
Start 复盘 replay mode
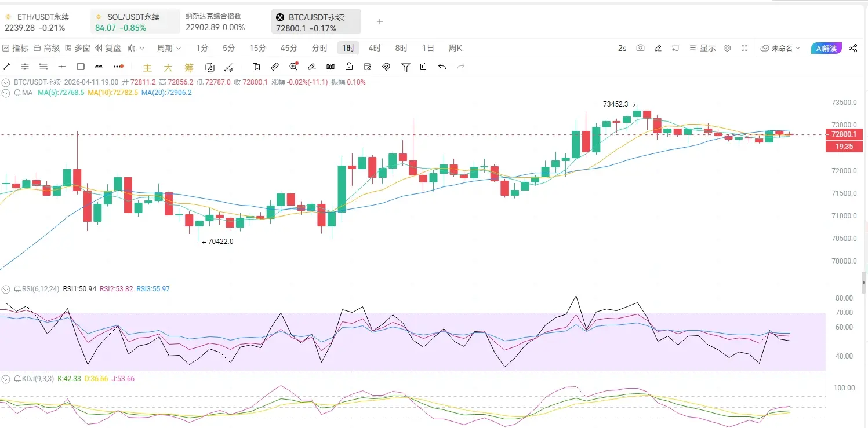click(x=108, y=48)
